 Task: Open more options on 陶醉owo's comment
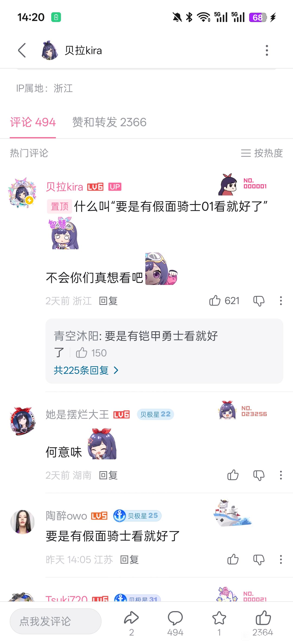[281, 559]
